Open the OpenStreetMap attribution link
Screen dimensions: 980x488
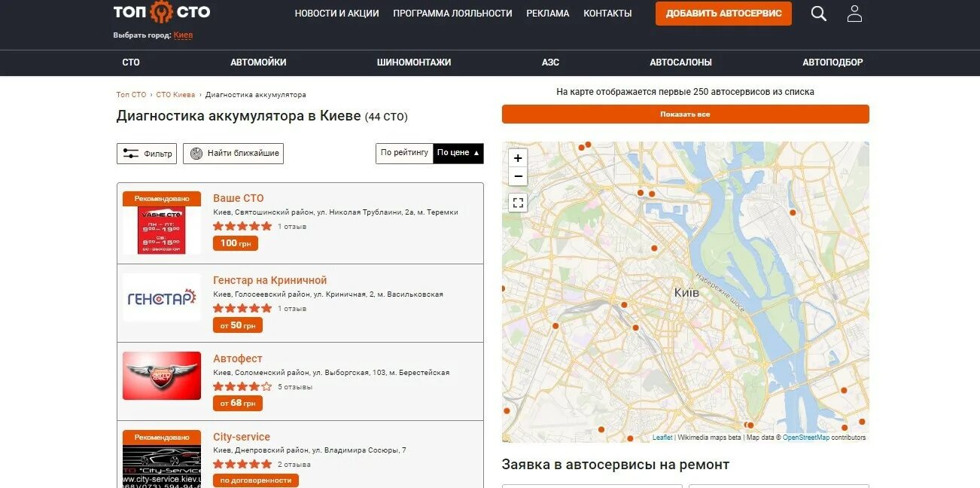pyautogui.click(x=806, y=438)
